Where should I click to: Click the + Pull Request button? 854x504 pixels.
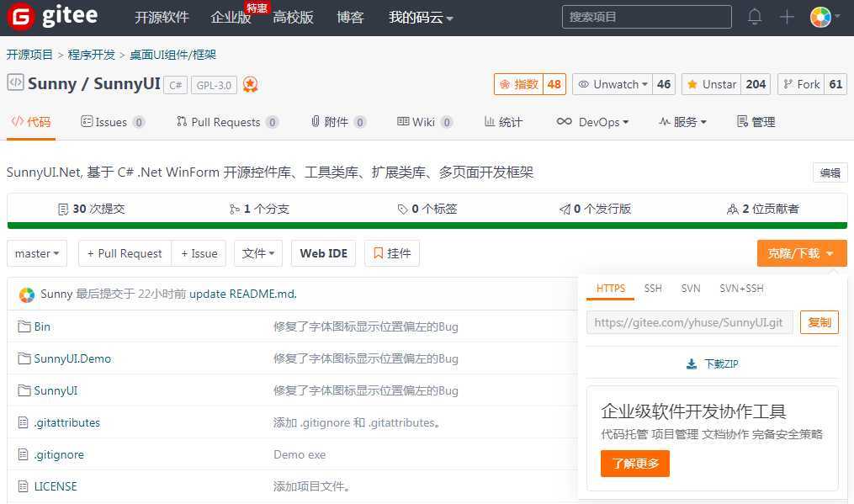[125, 253]
